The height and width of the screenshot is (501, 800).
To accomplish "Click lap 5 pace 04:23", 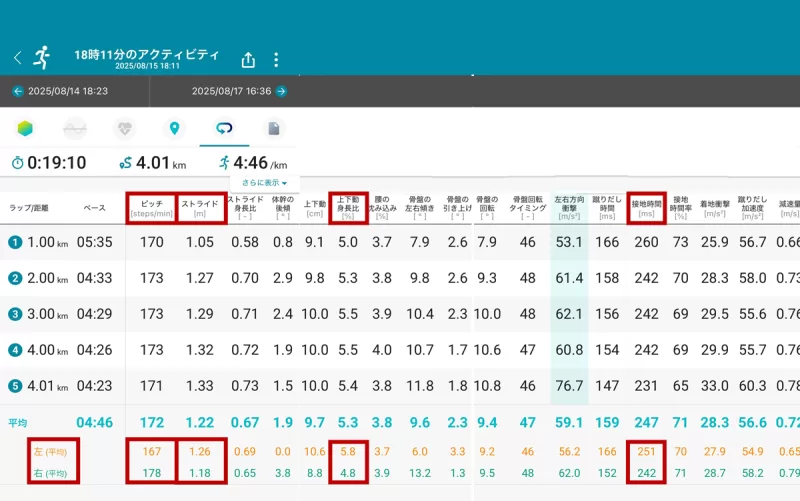I will coord(94,386).
